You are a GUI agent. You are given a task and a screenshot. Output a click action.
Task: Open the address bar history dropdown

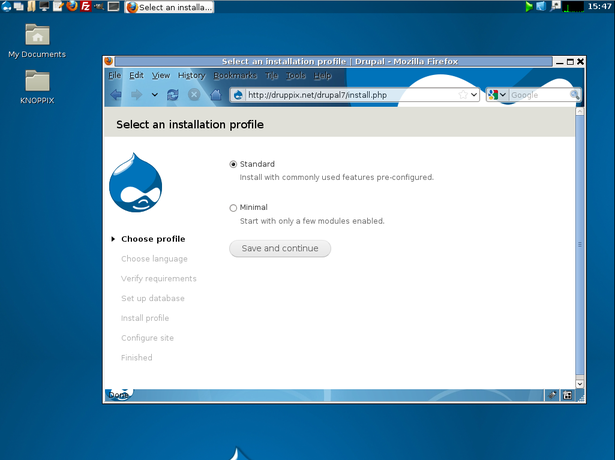point(474,95)
